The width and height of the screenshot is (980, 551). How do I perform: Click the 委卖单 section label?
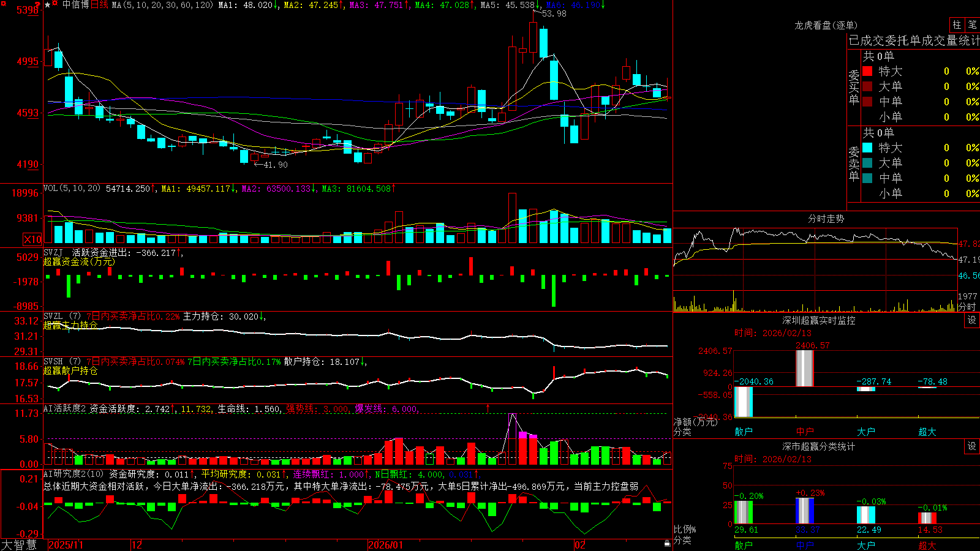[854, 163]
